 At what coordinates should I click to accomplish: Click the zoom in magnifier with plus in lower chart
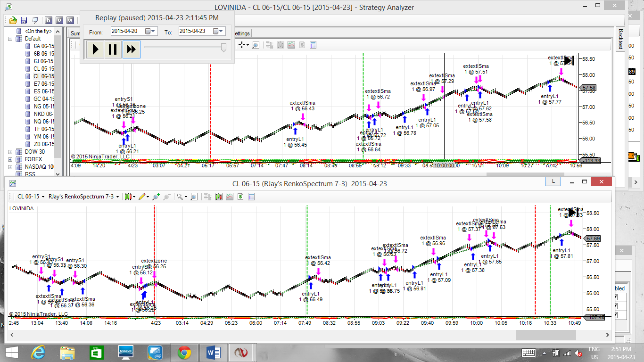coord(156,197)
